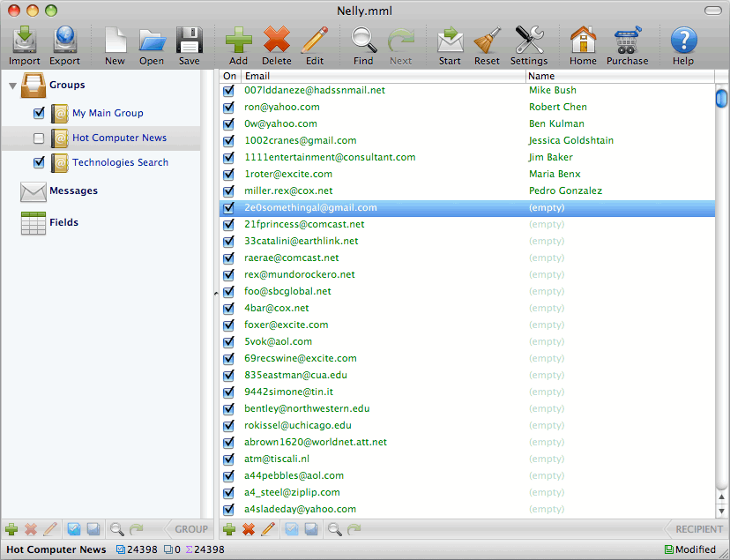Viewport: 730px width, 560px height.
Task: Collapse the Groups section triangle
Action: pyautogui.click(x=11, y=86)
